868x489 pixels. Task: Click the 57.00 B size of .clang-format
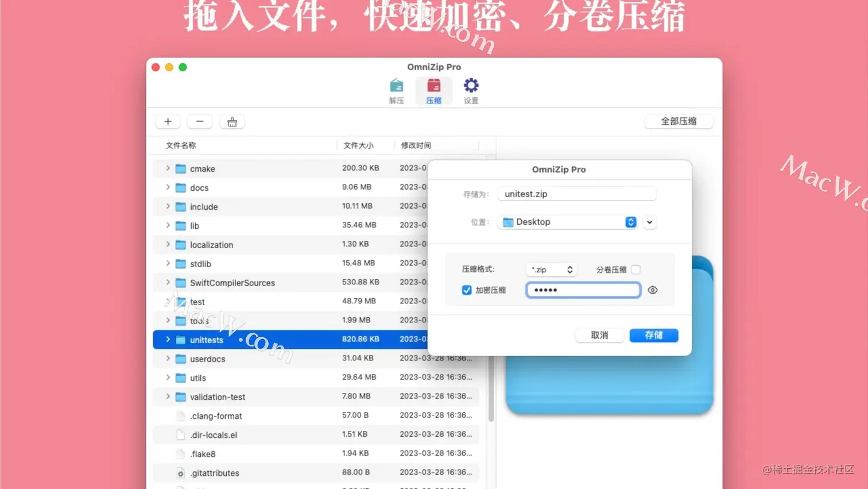355,415
